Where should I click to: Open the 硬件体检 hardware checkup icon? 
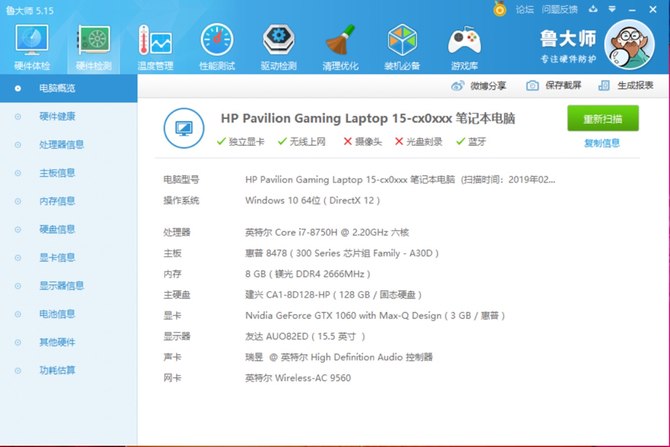[x=32, y=47]
